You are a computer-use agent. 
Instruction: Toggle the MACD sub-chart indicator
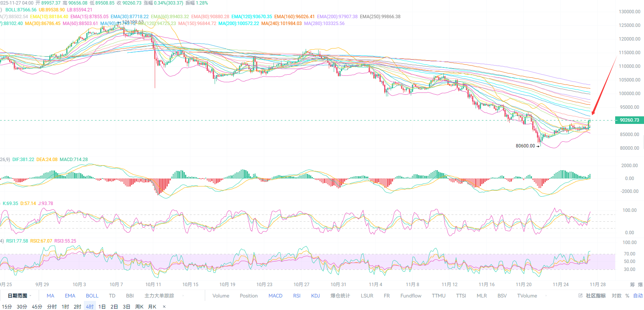[x=275, y=296]
